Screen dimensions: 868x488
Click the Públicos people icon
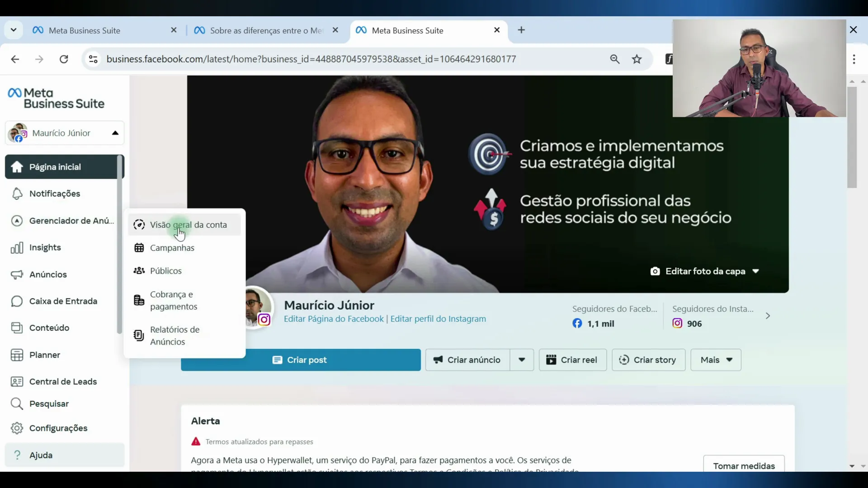click(x=139, y=271)
